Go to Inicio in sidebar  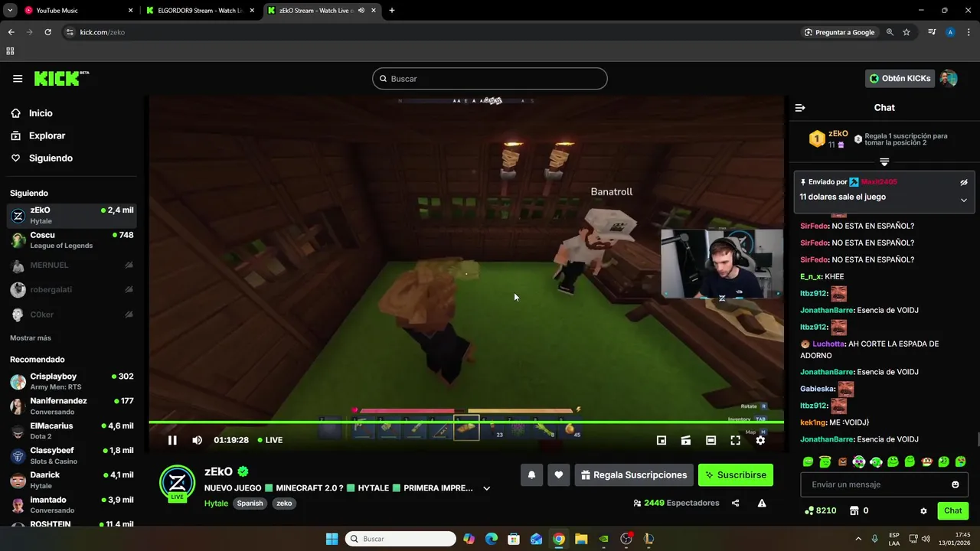pyautogui.click(x=41, y=113)
